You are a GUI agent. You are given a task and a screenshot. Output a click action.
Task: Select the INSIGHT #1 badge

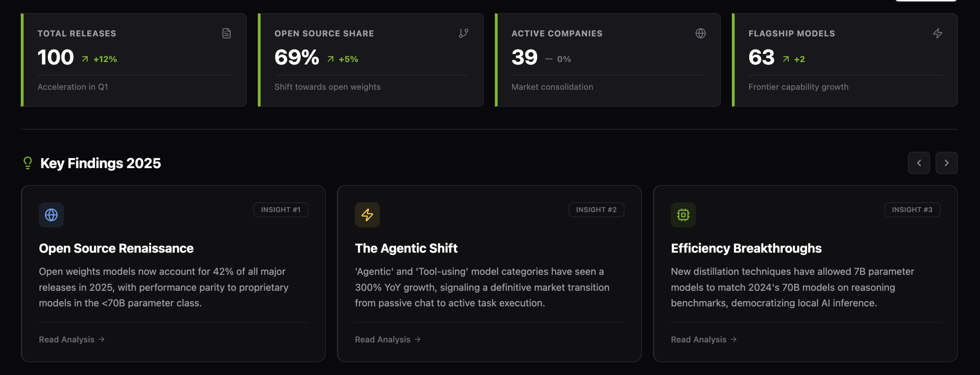coord(281,210)
